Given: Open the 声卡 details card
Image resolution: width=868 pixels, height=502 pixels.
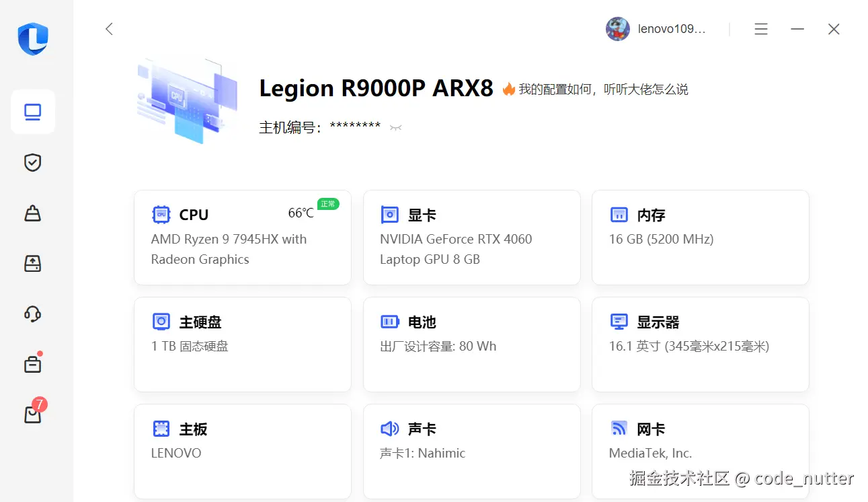Looking at the screenshot, I should pyautogui.click(x=471, y=452).
